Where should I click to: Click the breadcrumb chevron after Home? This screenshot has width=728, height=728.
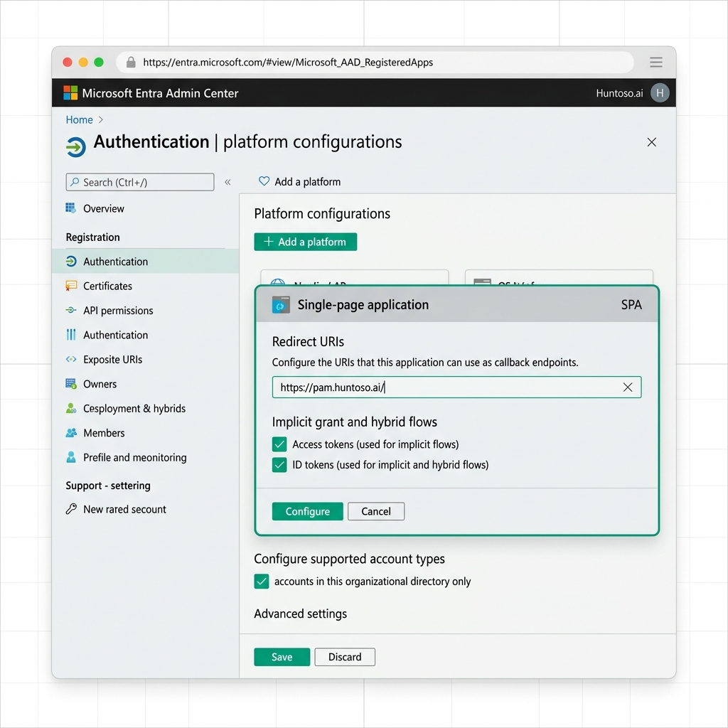(101, 119)
